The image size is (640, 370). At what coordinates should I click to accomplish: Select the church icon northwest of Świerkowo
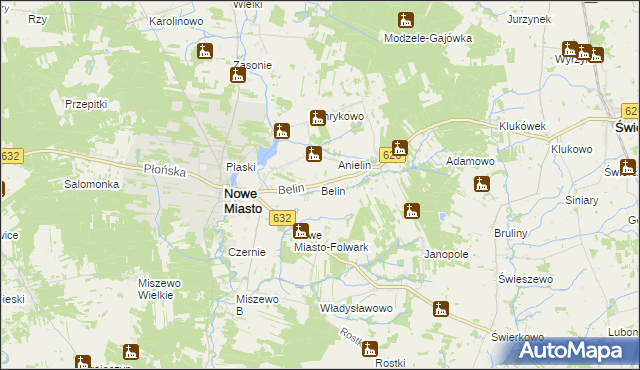coord(441,309)
